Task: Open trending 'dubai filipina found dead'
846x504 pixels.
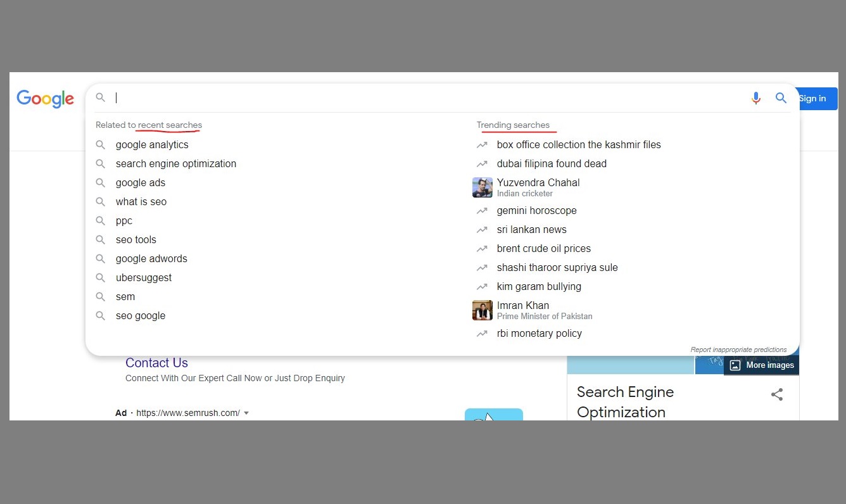Action: pos(552,163)
